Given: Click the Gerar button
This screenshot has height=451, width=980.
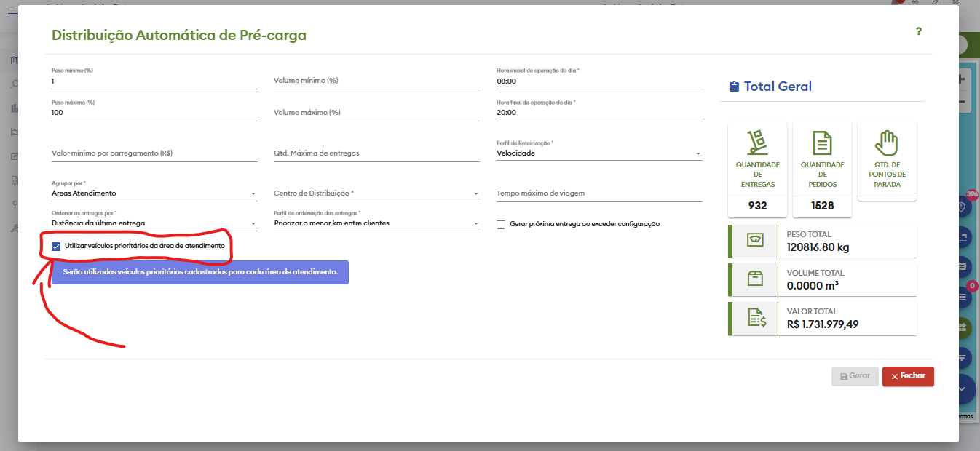Looking at the screenshot, I should (855, 376).
